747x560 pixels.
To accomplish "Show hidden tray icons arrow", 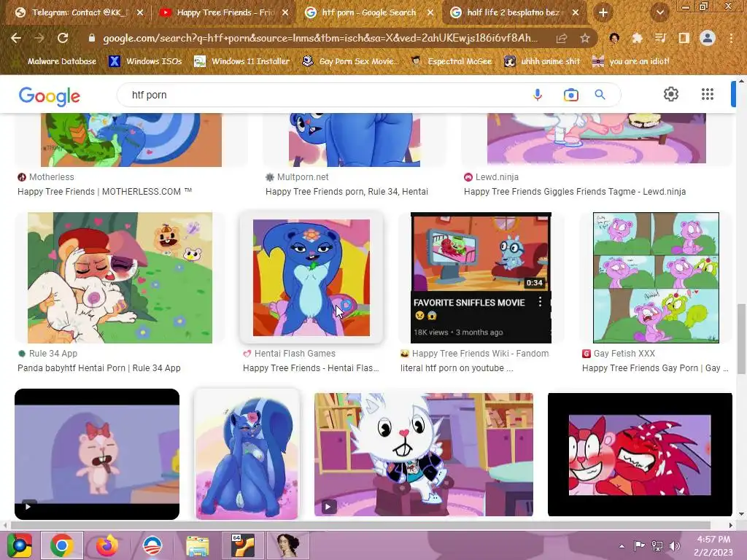I will coord(622,545).
